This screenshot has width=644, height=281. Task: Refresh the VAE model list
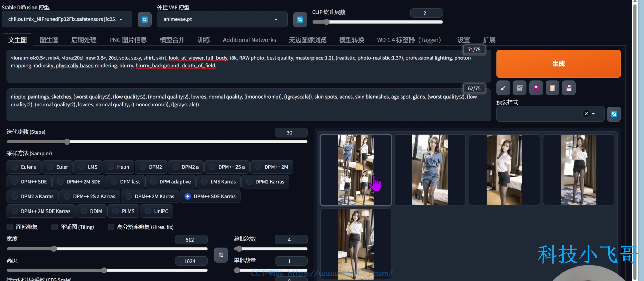(300, 19)
